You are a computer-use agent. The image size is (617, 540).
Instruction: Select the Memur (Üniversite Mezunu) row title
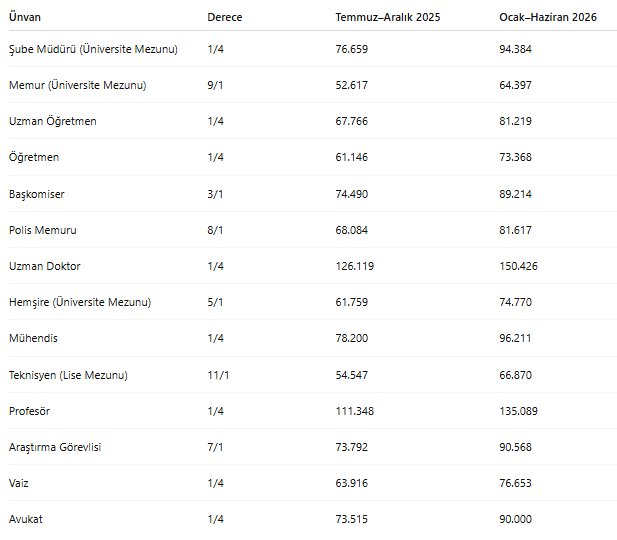click(77, 85)
